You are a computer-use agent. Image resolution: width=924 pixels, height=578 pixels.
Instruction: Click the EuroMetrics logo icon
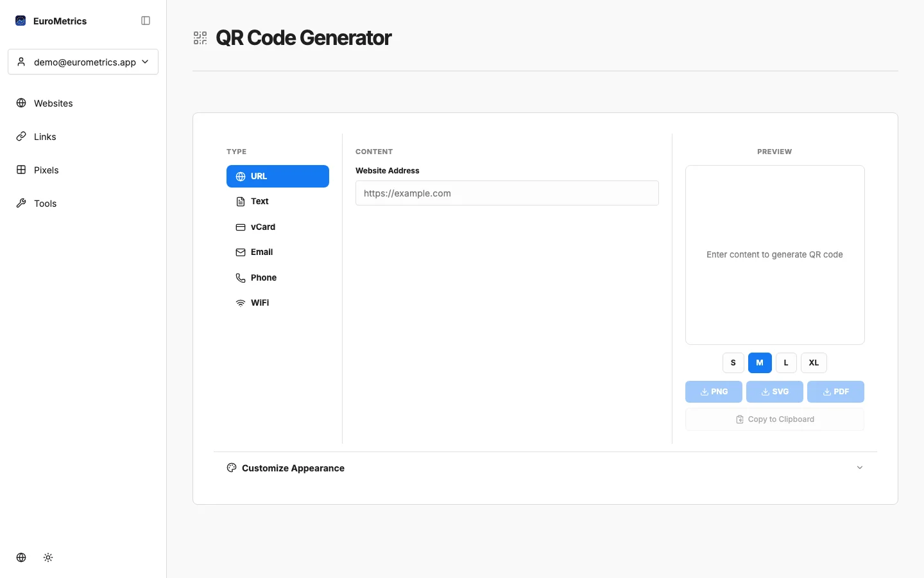coord(21,21)
